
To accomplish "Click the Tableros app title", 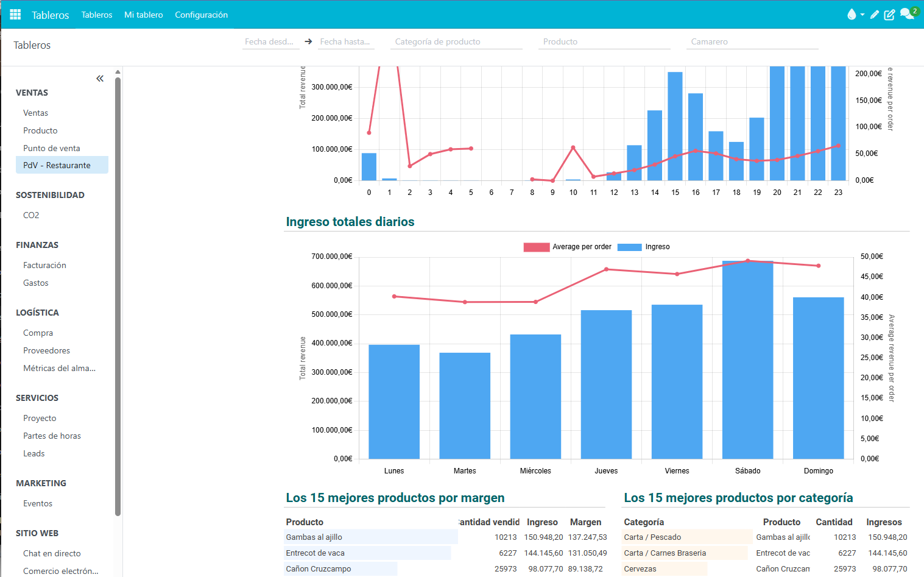I will point(51,15).
